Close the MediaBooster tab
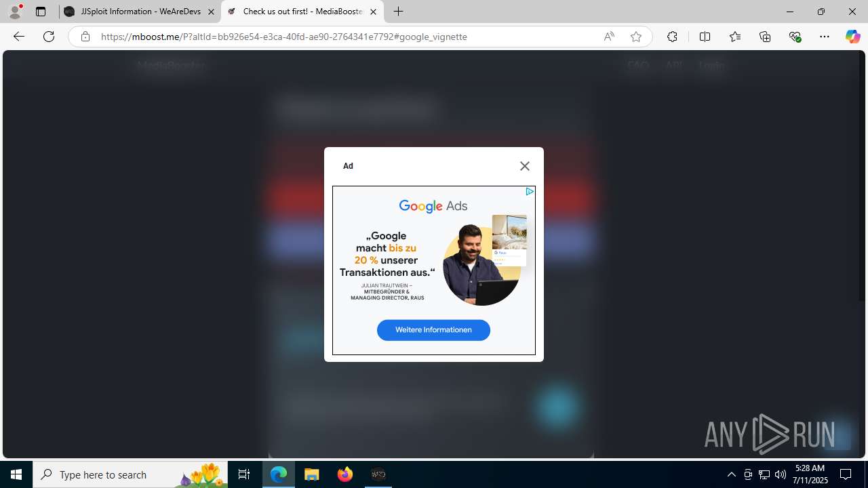The height and width of the screenshot is (488, 868). (373, 12)
